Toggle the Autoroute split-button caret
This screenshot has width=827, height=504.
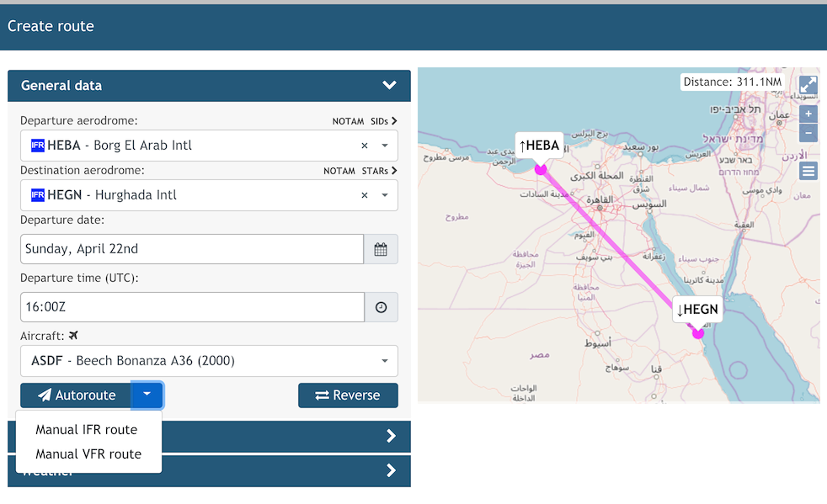click(x=147, y=395)
